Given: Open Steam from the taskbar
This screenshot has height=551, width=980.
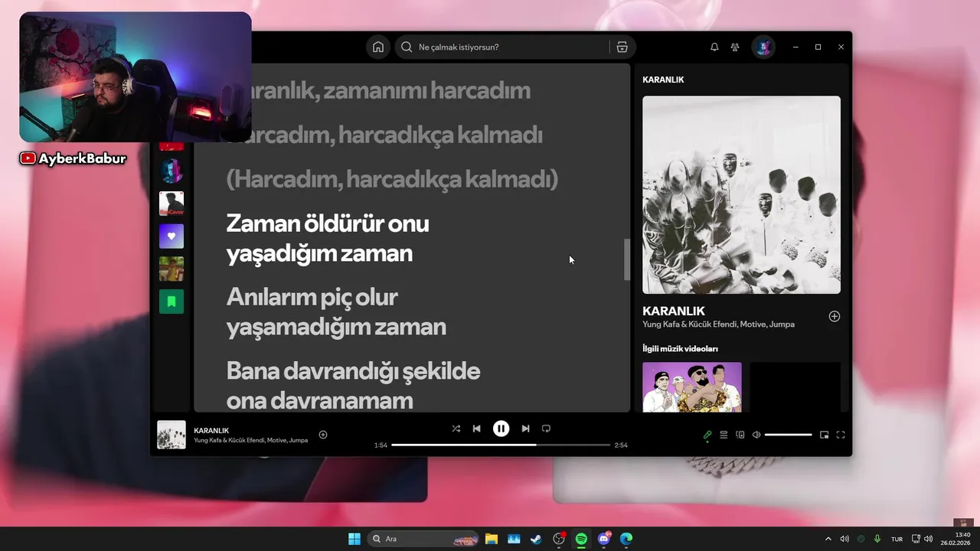Looking at the screenshot, I should click(536, 539).
